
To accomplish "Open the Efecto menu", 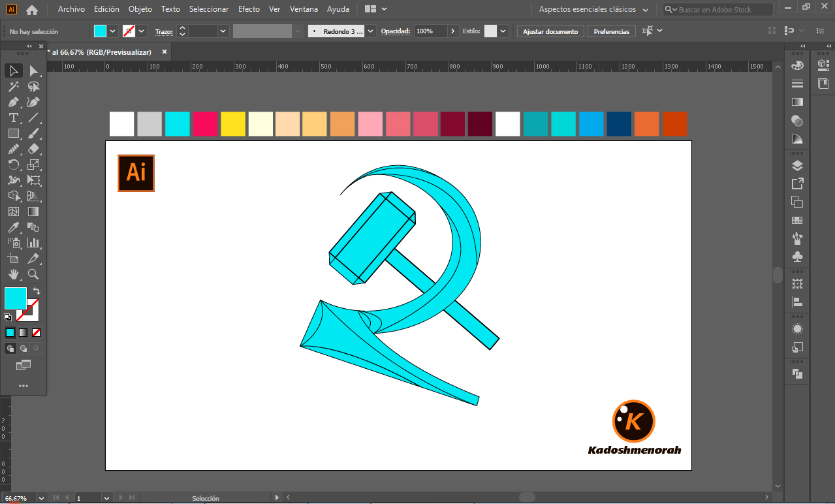I will coord(249,9).
